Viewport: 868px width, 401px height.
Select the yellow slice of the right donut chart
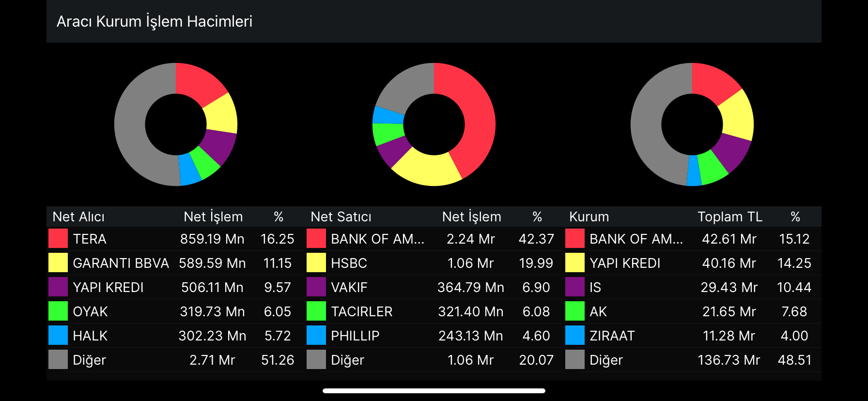coord(736,116)
